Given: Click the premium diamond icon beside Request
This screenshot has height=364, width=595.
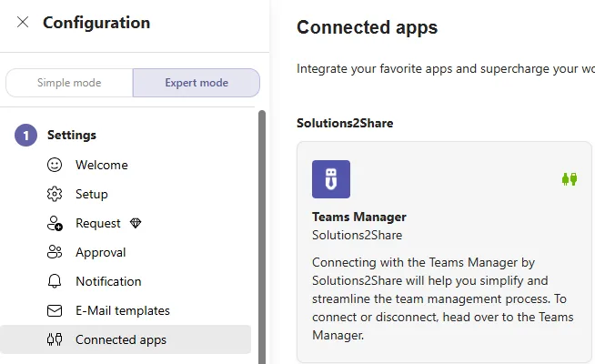Looking at the screenshot, I should pyautogui.click(x=136, y=223).
